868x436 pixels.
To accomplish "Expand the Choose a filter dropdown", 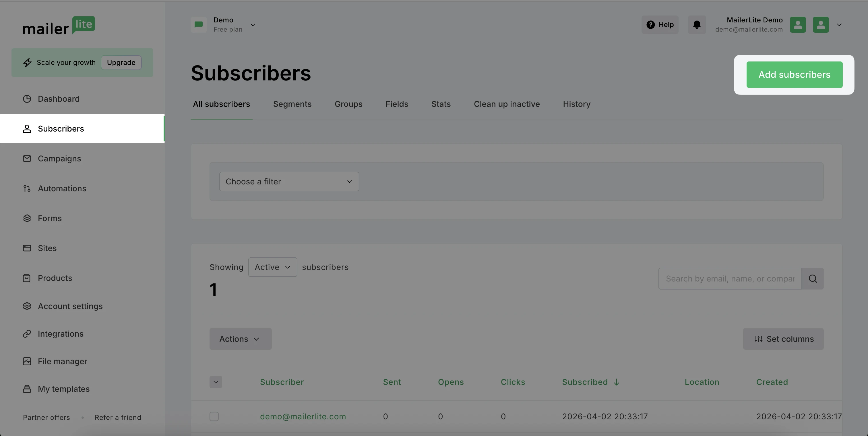I will [x=289, y=182].
